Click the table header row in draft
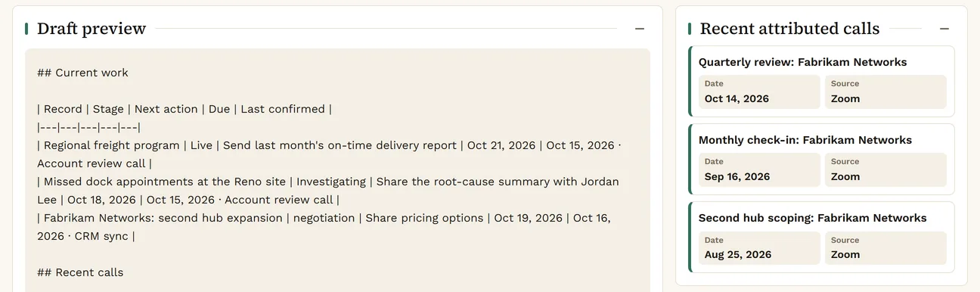This screenshot has width=980, height=292. pyautogui.click(x=185, y=109)
